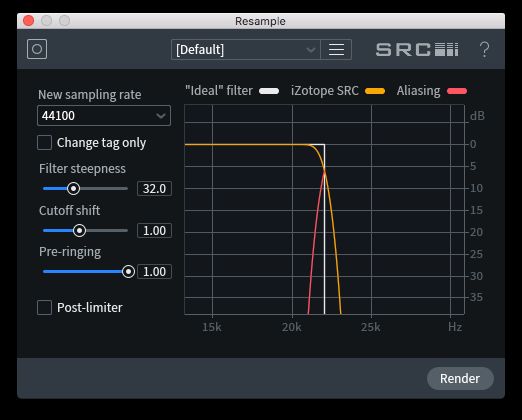Click the Pre-ringing value field
The width and height of the screenshot is (522, 420).
(154, 272)
